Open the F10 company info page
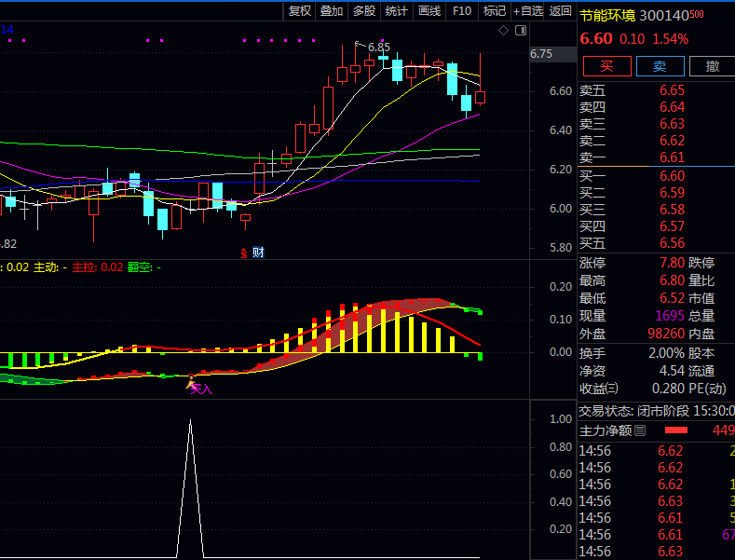 point(461,11)
